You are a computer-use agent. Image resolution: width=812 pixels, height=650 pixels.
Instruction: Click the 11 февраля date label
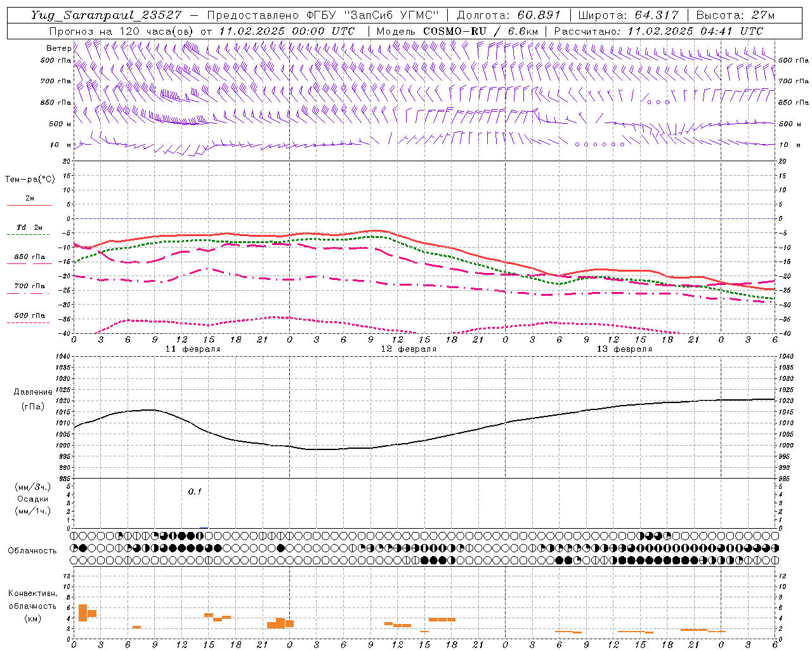coord(193,349)
